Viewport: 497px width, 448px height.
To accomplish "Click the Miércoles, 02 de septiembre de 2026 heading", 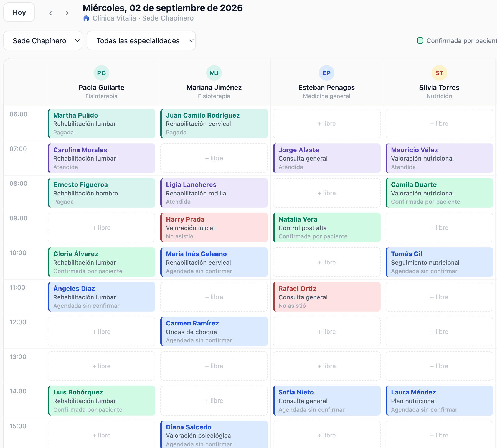I will pyautogui.click(x=163, y=8).
